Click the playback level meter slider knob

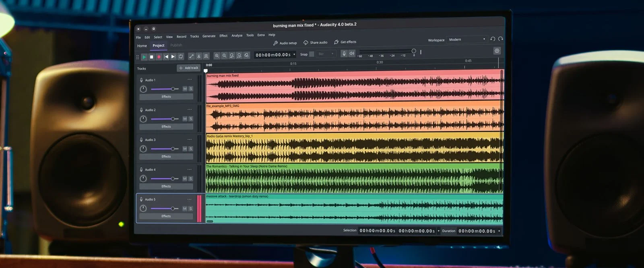point(414,51)
